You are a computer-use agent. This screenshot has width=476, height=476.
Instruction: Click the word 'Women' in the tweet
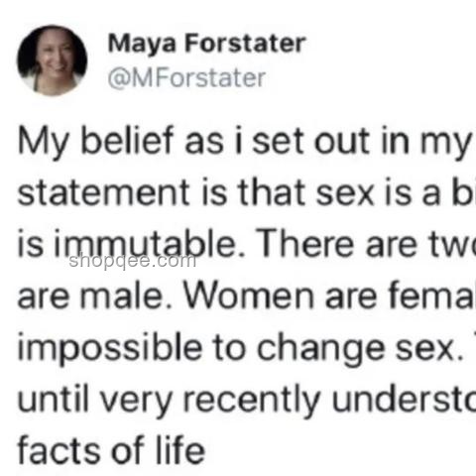point(249,296)
